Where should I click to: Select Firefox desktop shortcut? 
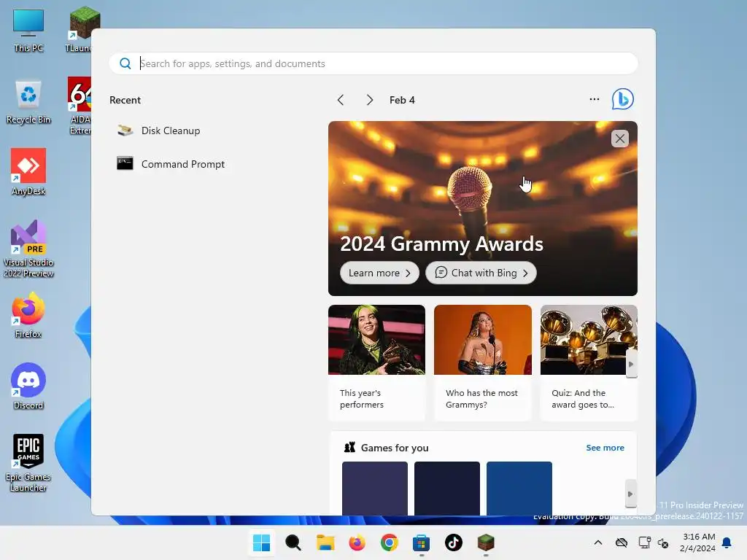click(28, 315)
